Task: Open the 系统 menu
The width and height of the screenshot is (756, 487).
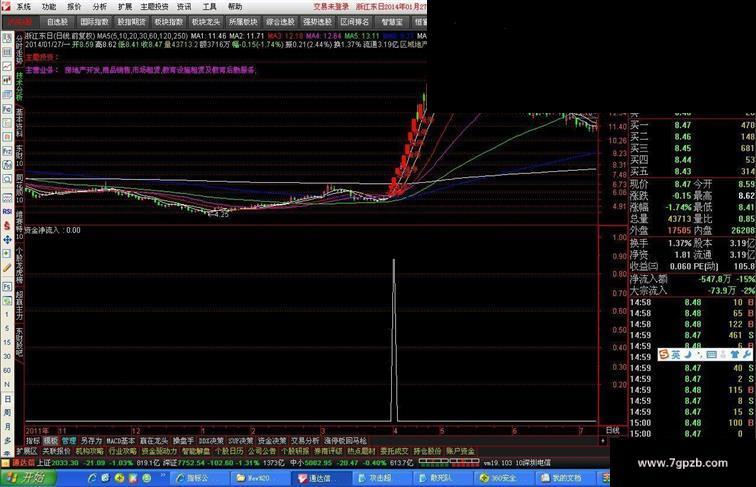Action: pyautogui.click(x=23, y=7)
